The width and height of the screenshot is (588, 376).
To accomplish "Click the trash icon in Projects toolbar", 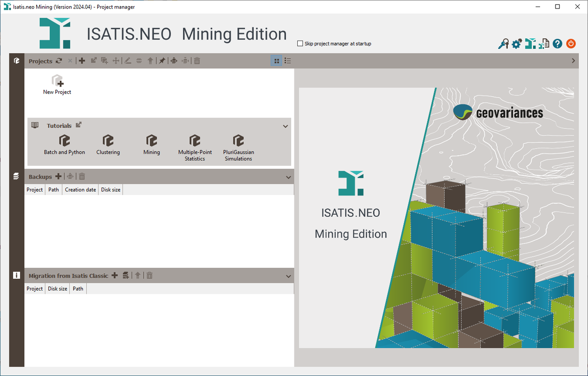I will (197, 61).
